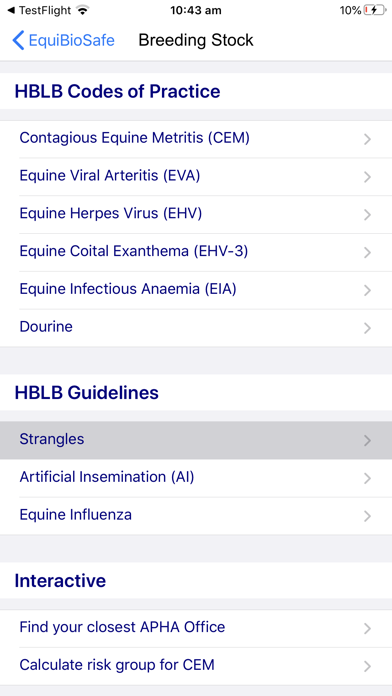This screenshot has height=696, width=392.
Task: Select Equine Infectious Anaemia (EIA) item
Action: tap(196, 290)
